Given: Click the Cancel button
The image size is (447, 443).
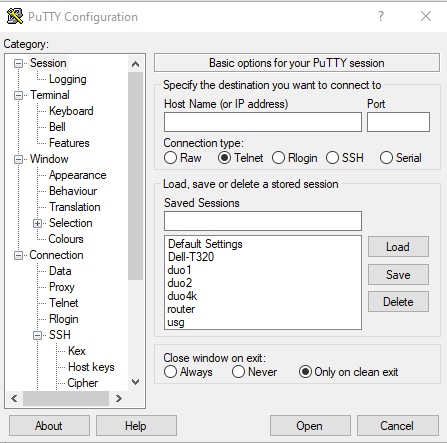Looking at the screenshot, I should 397,426.
